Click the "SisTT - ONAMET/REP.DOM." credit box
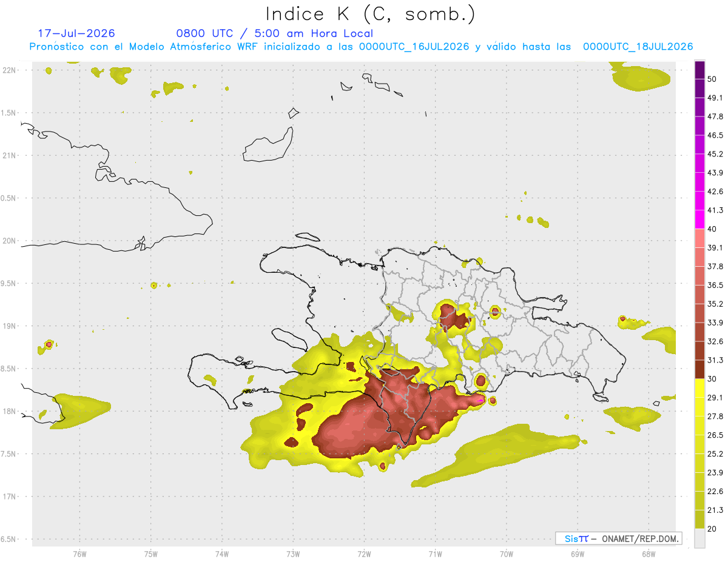This screenshot has width=728, height=562. click(x=619, y=538)
